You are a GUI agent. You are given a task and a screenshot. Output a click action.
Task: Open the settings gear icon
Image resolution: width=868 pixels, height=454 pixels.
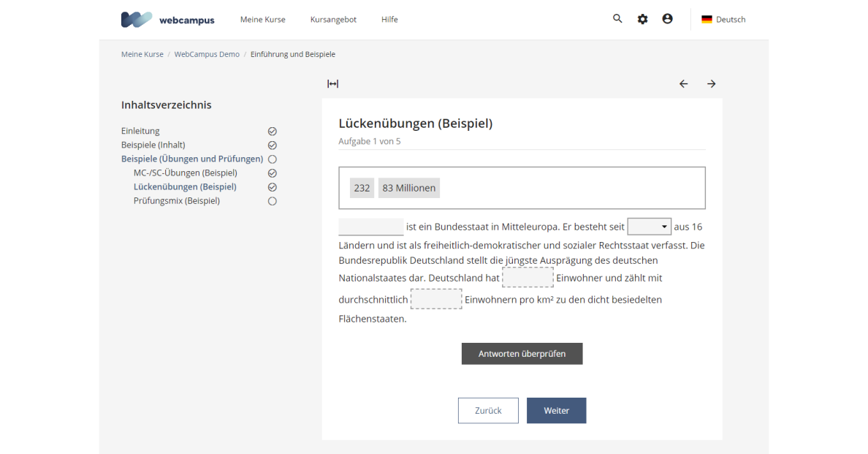642,20
